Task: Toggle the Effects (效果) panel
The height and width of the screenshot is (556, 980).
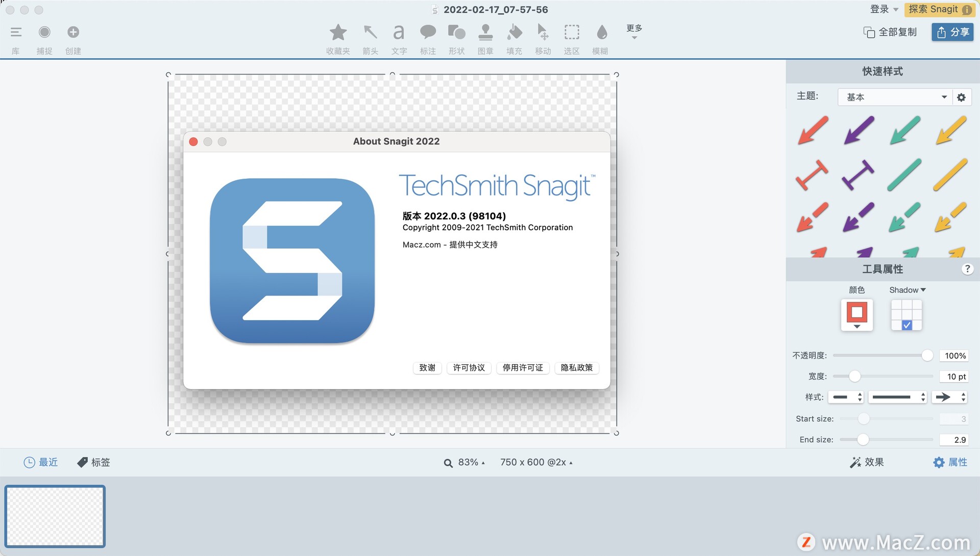Action: pyautogui.click(x=867, y=462)
